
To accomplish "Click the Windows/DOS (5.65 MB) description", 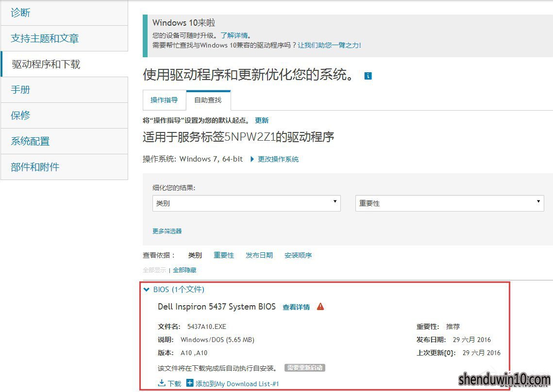I will click(217, 340).
